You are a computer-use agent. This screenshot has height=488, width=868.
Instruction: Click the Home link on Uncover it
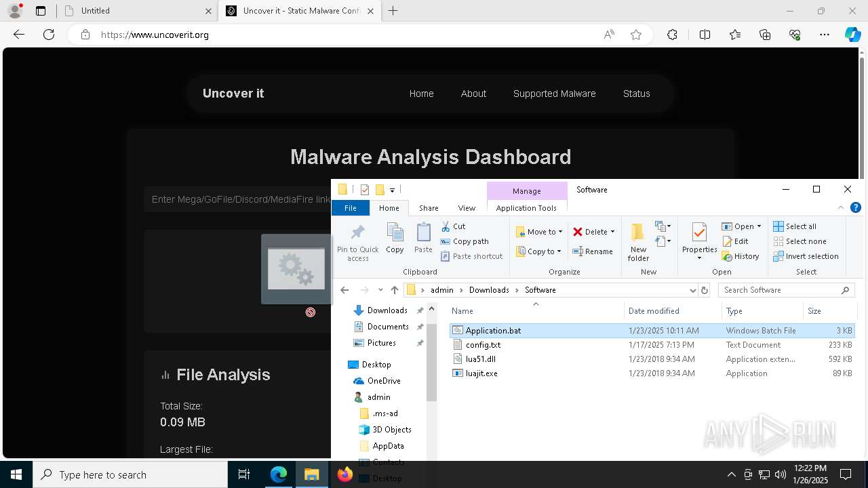421,94
